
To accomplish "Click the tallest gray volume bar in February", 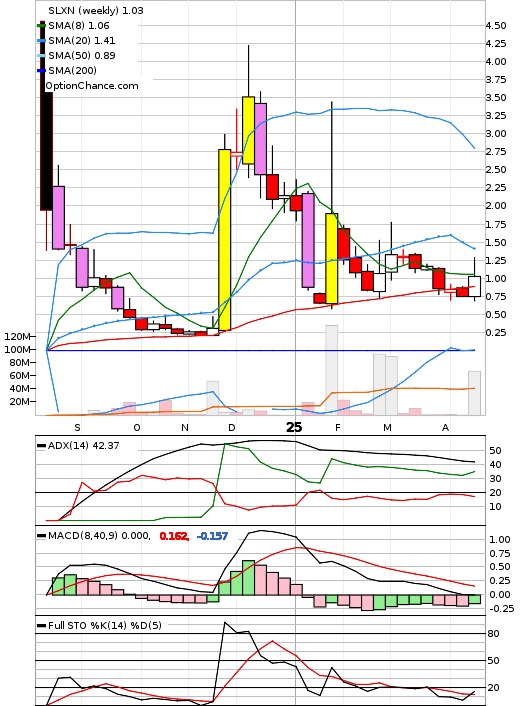I will pos(331,369).
